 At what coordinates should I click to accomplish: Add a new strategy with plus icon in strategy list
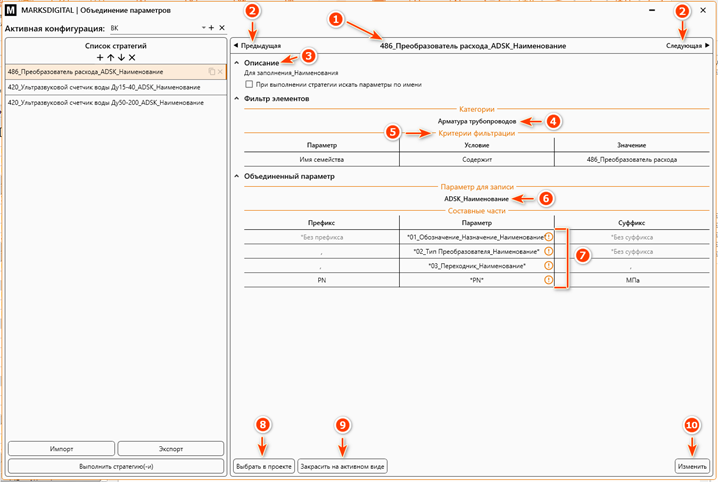(x=99, y=58)
